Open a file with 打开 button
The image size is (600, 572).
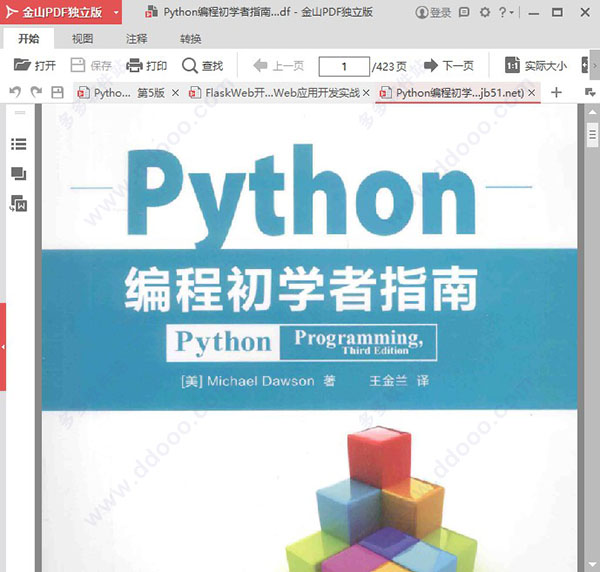click(34, 66)
